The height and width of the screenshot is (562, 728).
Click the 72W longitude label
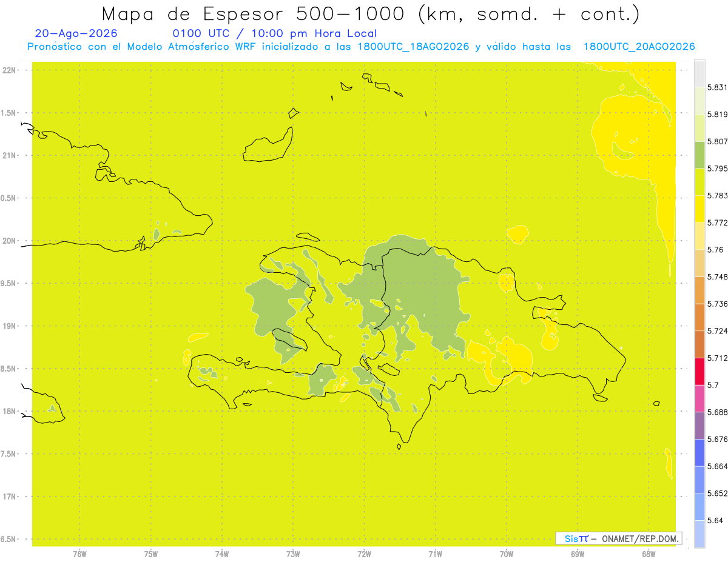tap(364, 554)
